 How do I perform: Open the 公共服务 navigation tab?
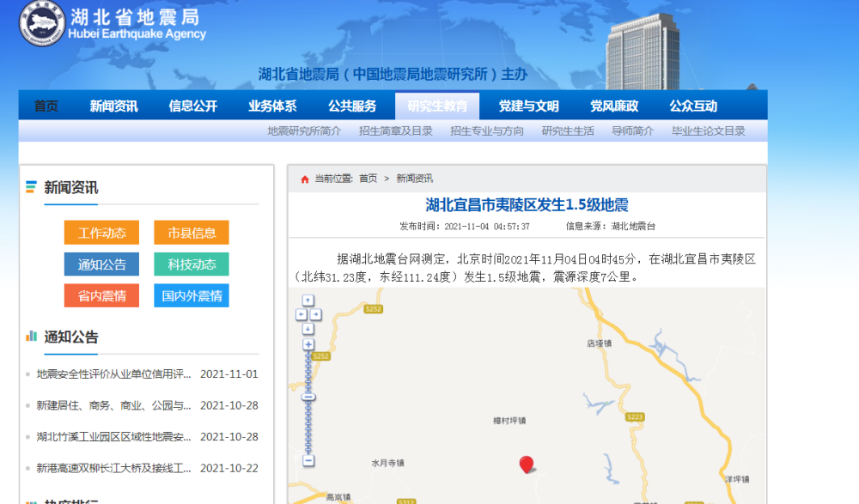pos(352,106)
